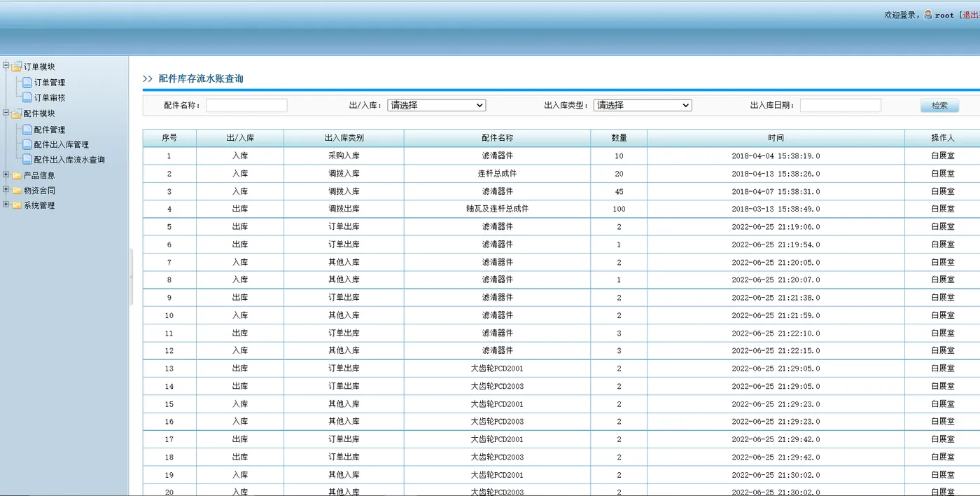Screen dimensions: 980x496
Task: Click the 订单出库 cell in row 5
Action: (344, 227)
